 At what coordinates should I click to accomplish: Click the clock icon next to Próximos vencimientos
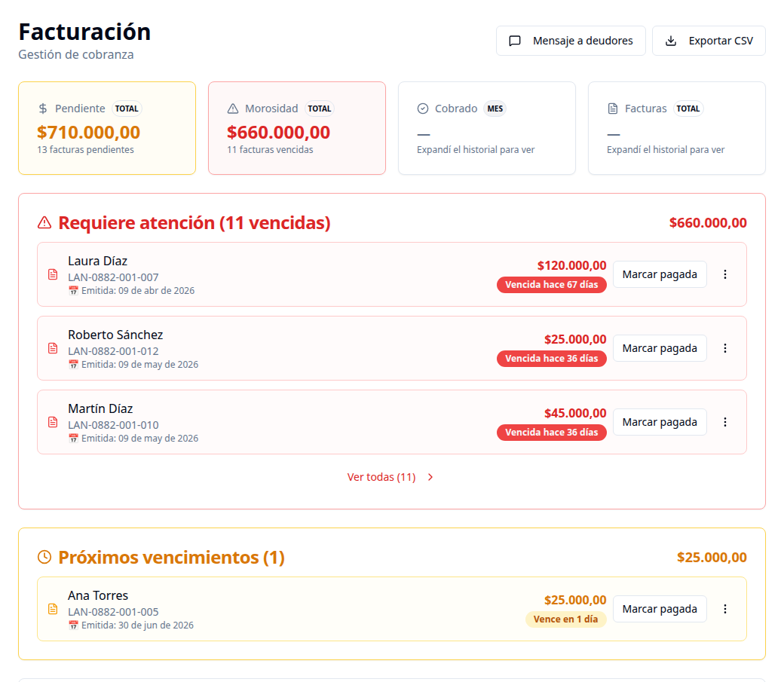click(x=44, y=557)
